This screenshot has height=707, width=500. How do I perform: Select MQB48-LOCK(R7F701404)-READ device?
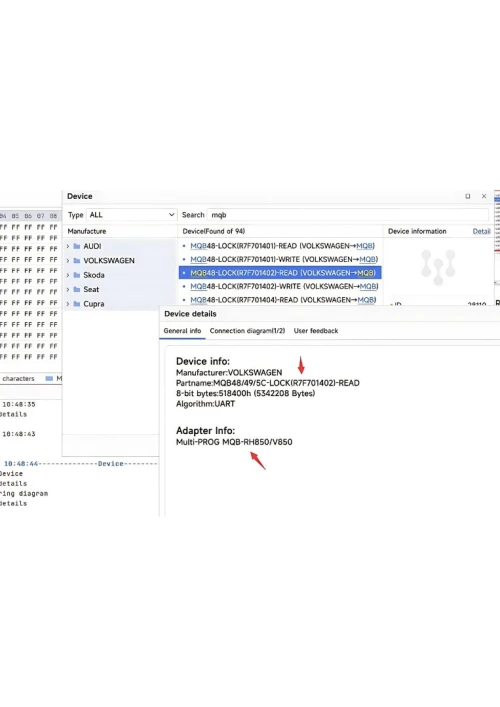pyautogui.click(x=283, y=300)
